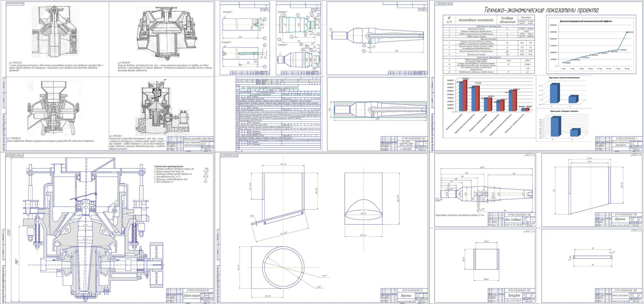The height and width of the screenshot is (304, 644).
Task: Click the "Затраты на амортизацию" axis label
Action: pyautogui.click(x=454, y=122)
